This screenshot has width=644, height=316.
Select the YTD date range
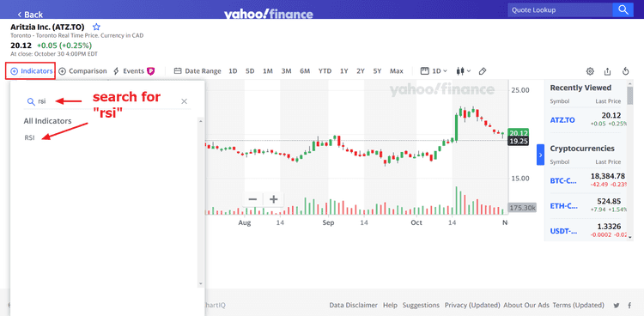pos(325,71)
